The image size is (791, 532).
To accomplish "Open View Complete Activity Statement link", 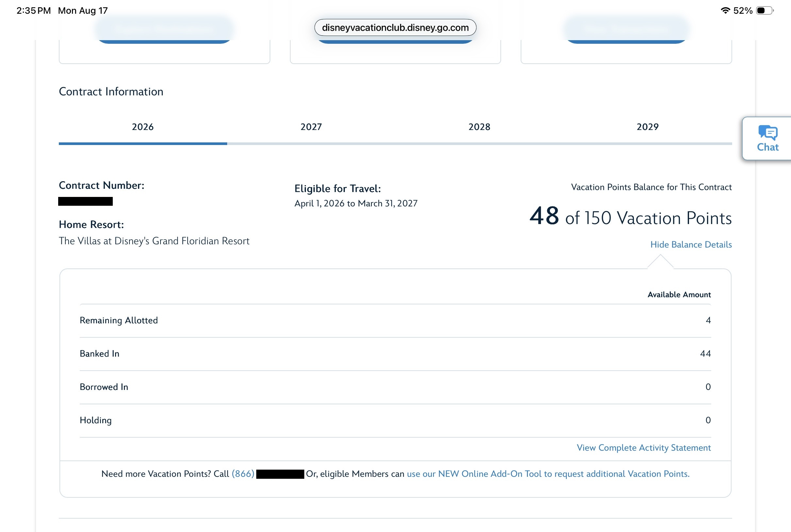I will point(644,448).
